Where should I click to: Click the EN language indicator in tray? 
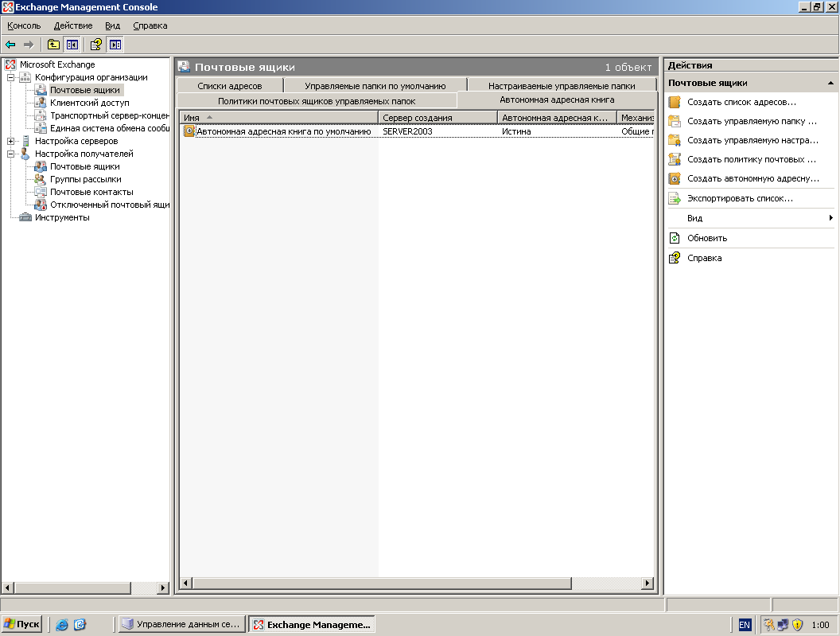pos(745,625)
